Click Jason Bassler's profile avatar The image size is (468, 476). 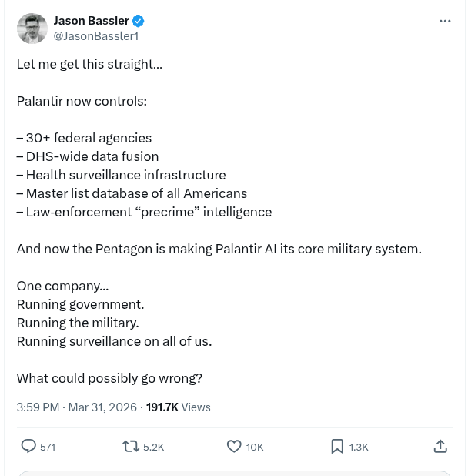pos(32,28)
